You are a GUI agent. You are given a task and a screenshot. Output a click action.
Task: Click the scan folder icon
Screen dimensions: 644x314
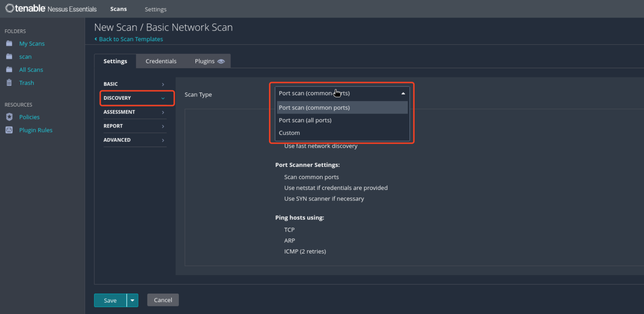[9, 57]
